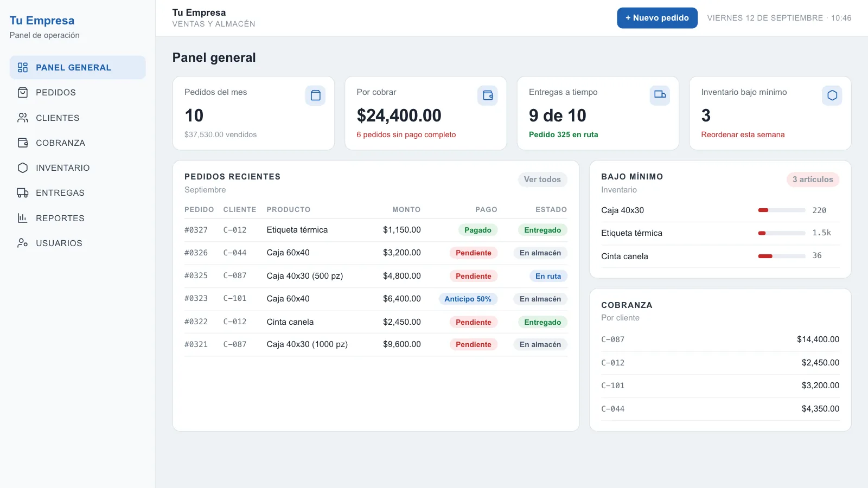This screenshot has width=868, height=488.
Task: Click the Inventario bajo mínimo hexagon card icon
Action: pyautogui.click(x=832, y=95)
